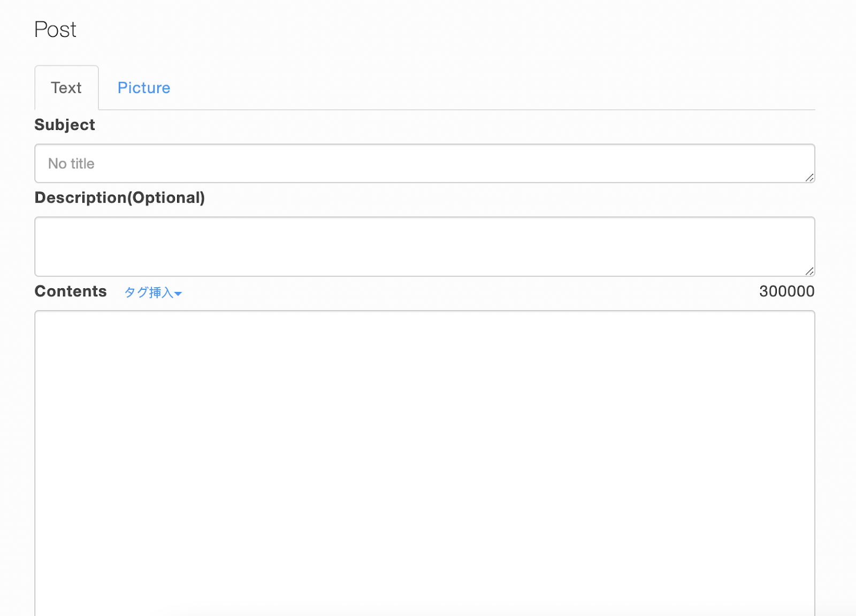Viewport: 856px width, 616px height.
Task: Click the blank space between Contents label and タグ挿入
Action: 116,292
